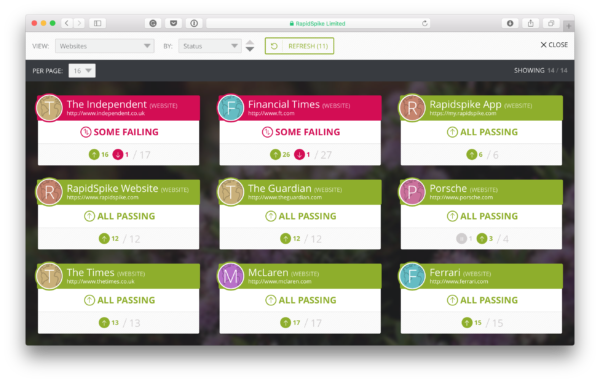Click Rapidspike App 6 passing icon
The height and width of the screenshot is (382, 600).
(x=471, y=155)
